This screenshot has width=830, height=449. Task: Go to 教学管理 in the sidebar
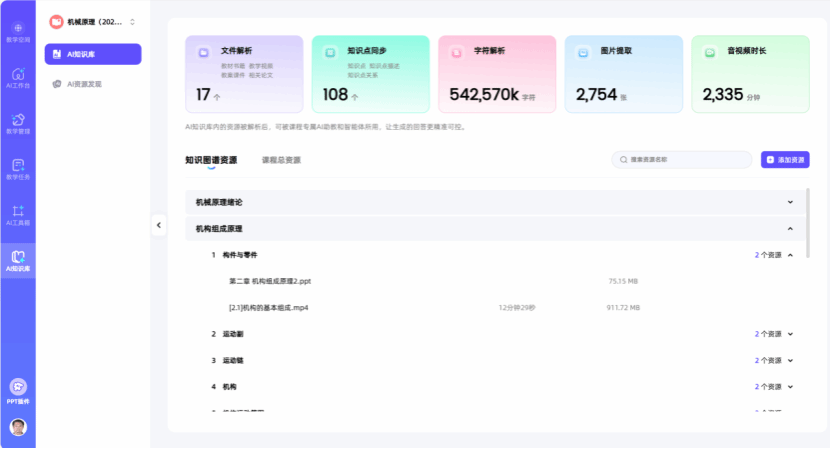click(18, 124)
